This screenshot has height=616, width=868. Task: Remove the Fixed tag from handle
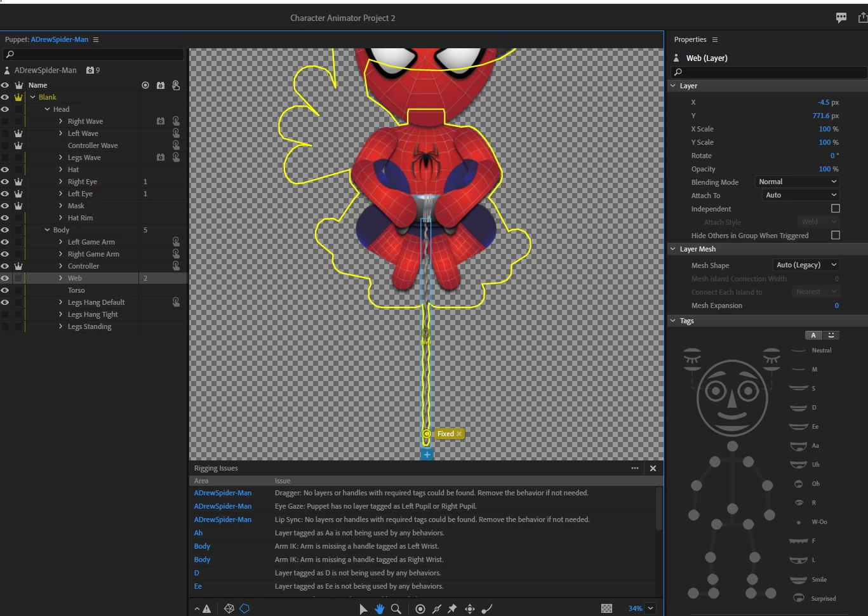click(x=459, y=434)
